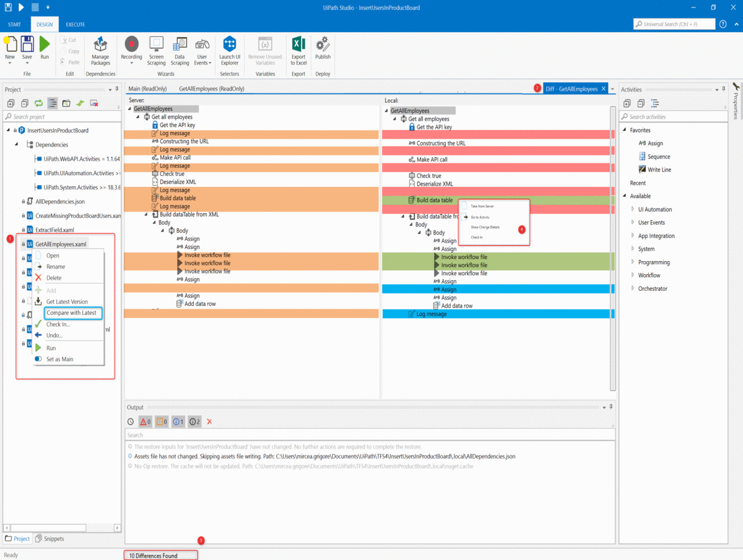Expand all activities in Activities panel
This screenshot has width=743, height=560.
pos(627,103)
